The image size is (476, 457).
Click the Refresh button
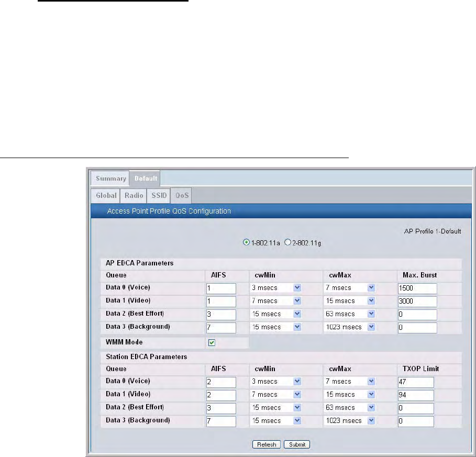pos(266,444)
